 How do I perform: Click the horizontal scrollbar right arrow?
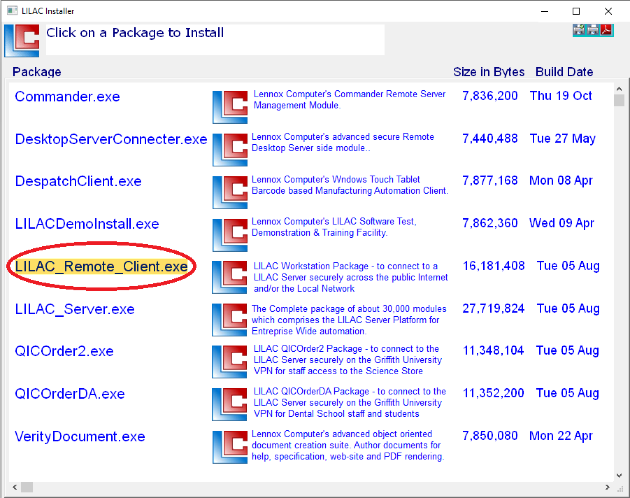coord(606,488)
